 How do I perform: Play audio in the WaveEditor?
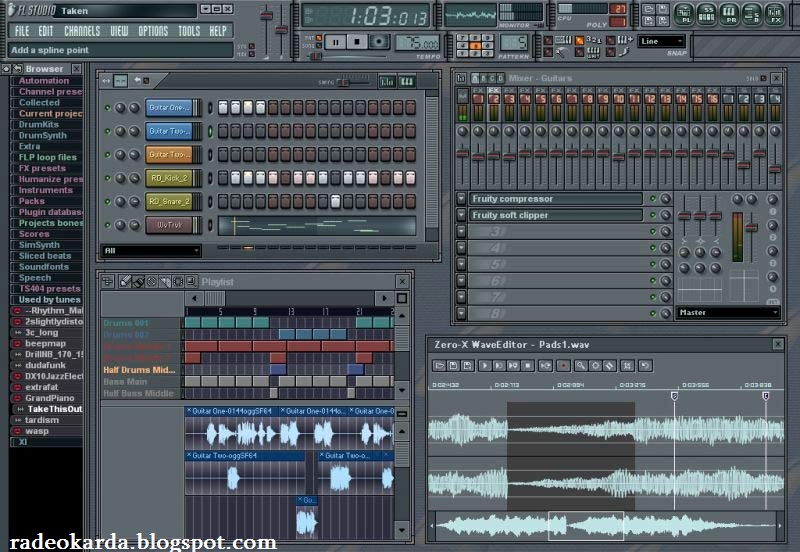pos(485,365)
